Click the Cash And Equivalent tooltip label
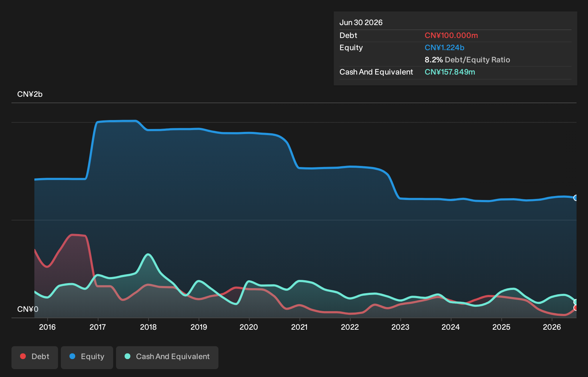This screenshot has width=588, height=377. click(376, 72)
